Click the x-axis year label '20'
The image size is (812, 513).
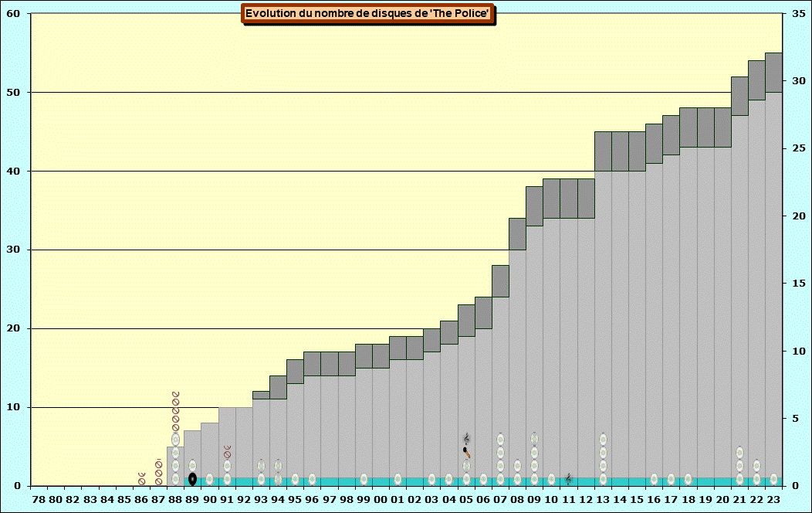tap(722, 500)
